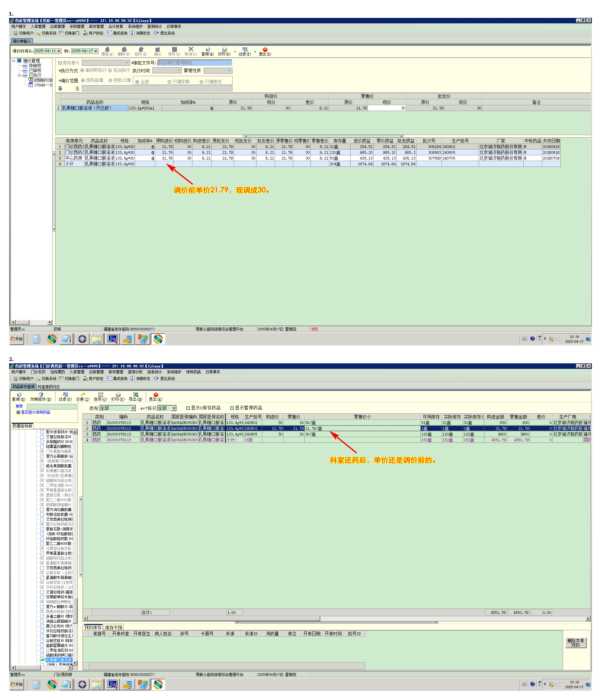Click the 选项(O) options icon
This screenshot has height=700, width=601.
[x=100, y=395]
